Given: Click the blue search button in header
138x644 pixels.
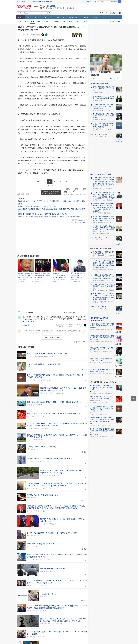Looking at the screenshot, I should pyautogui.click(x=120, y=2).
